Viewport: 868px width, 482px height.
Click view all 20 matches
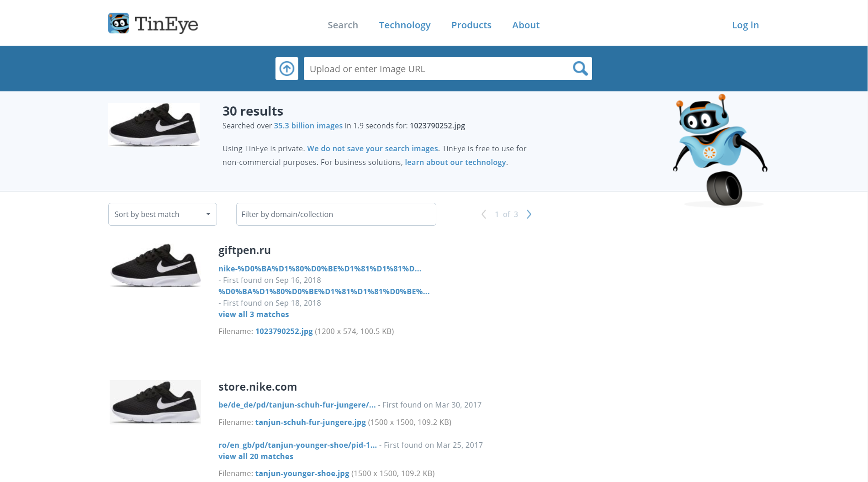(256, 456)
